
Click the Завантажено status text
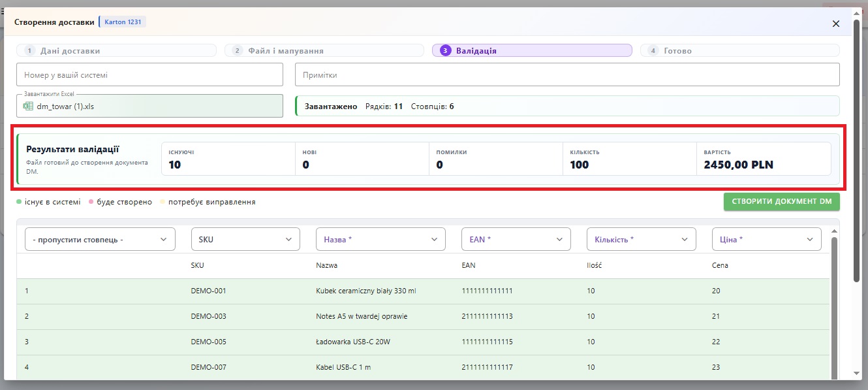[x=331, y=106]
